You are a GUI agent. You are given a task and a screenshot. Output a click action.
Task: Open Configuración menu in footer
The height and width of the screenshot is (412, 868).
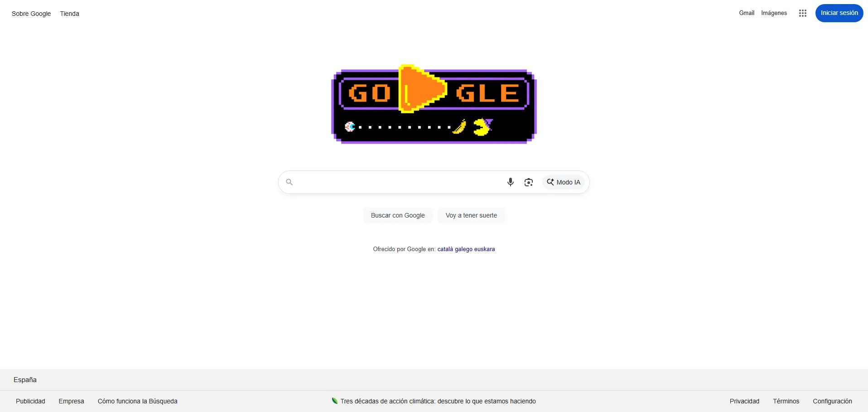point(832,401)
